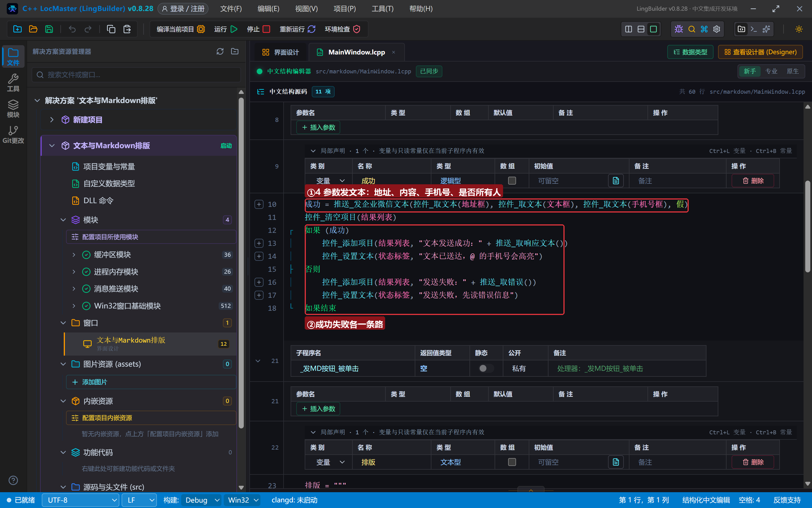Select the split vertical layout icon
This screenshot has width=812, height=508.
[x=628, y=29]
